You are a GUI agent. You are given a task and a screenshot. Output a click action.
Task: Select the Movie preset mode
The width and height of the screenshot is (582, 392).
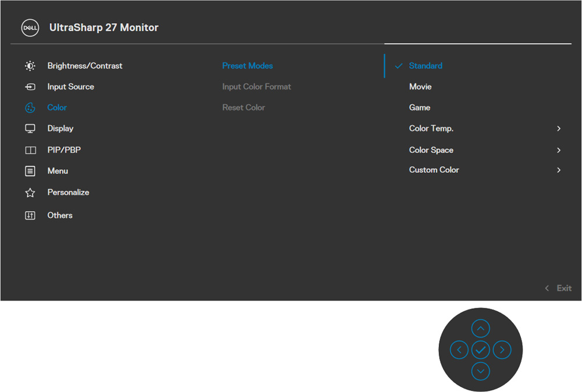click(x=420, y=87)
